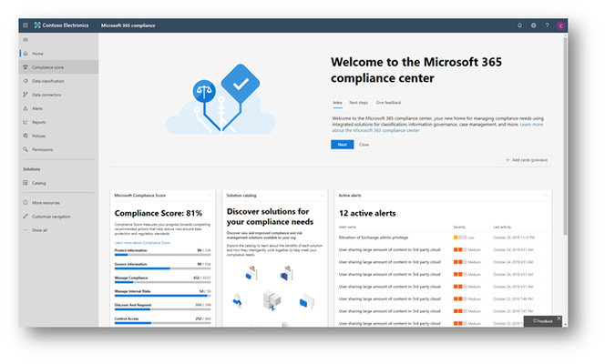Click Customize navigation

coord(58,217)
